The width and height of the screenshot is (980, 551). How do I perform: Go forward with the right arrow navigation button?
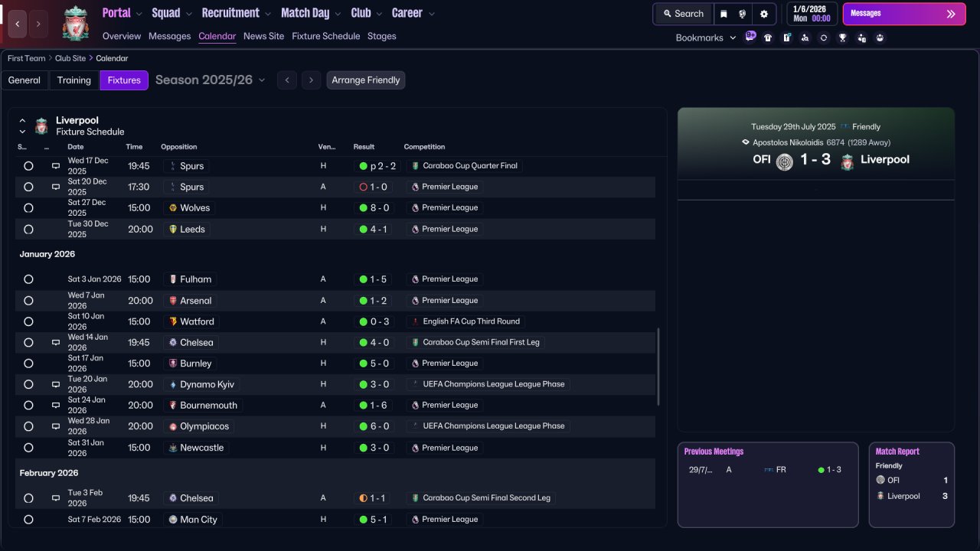pyautogui.click(x=39, y=24)
